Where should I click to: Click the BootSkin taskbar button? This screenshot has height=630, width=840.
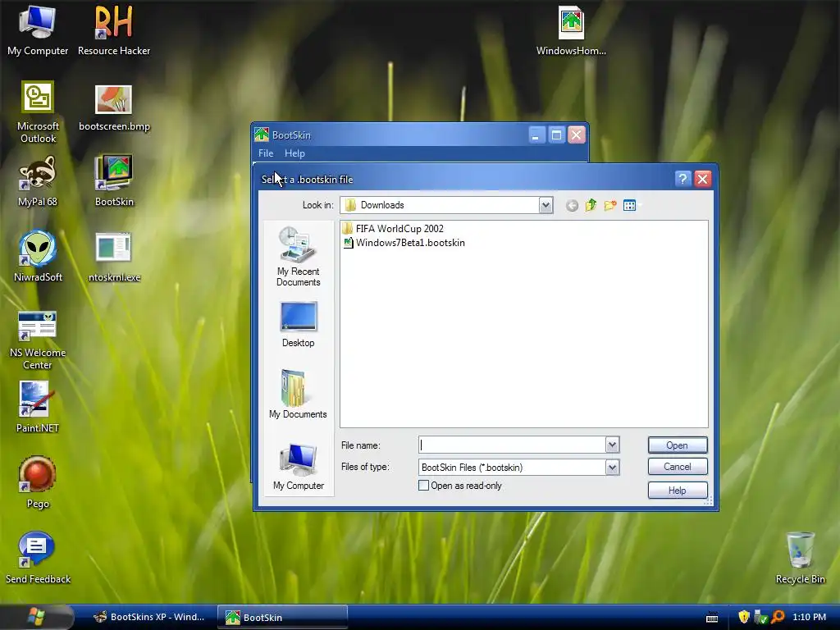point(283,617)
